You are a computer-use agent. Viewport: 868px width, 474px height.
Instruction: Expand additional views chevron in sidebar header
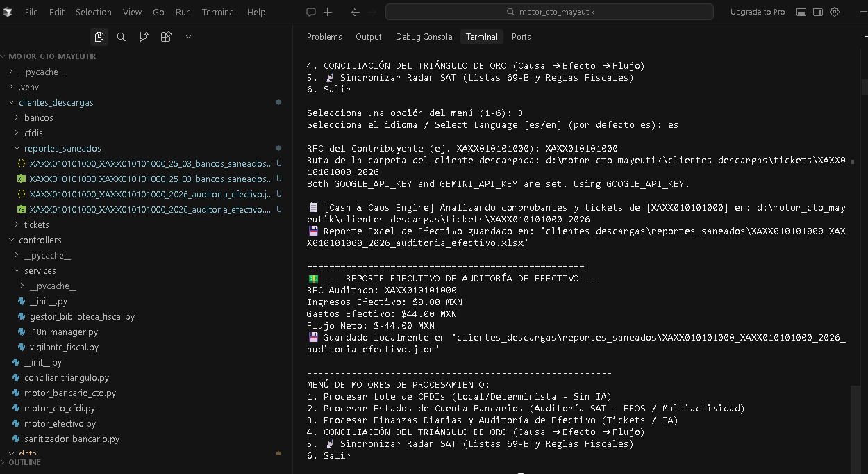pyautogui.click(x=188, y=37)
